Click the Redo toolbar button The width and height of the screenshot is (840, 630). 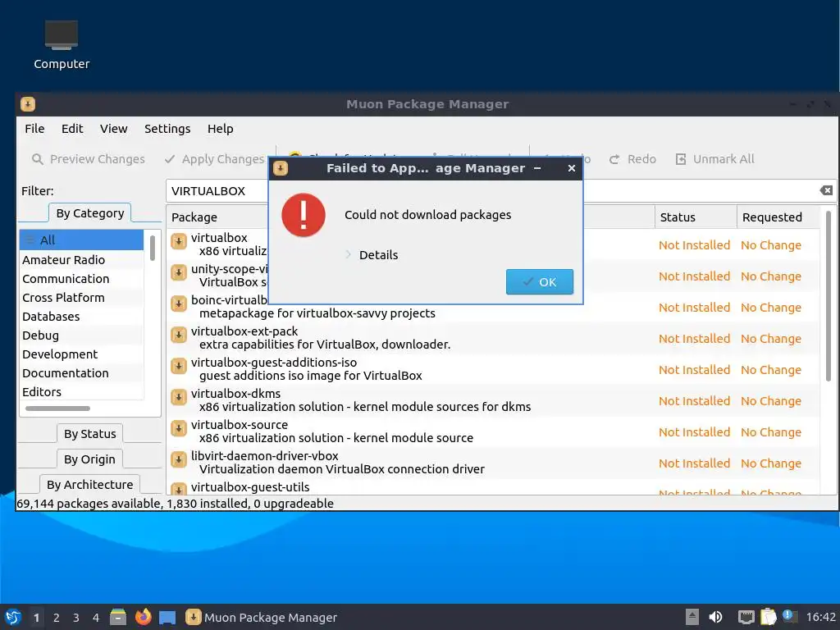[632, 159]
